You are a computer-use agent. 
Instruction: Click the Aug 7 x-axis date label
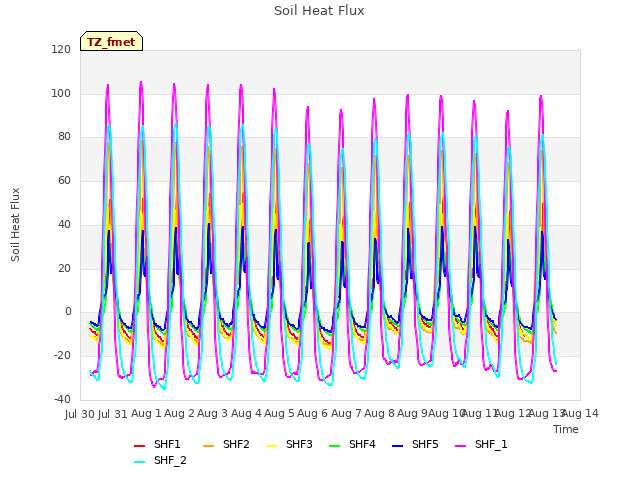[346, 413]
